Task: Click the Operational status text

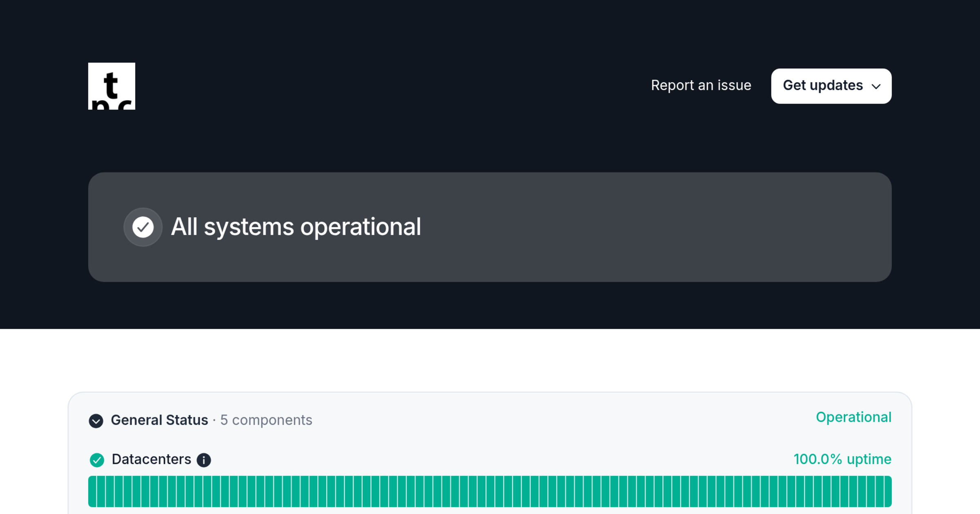Action: point(853,417)
